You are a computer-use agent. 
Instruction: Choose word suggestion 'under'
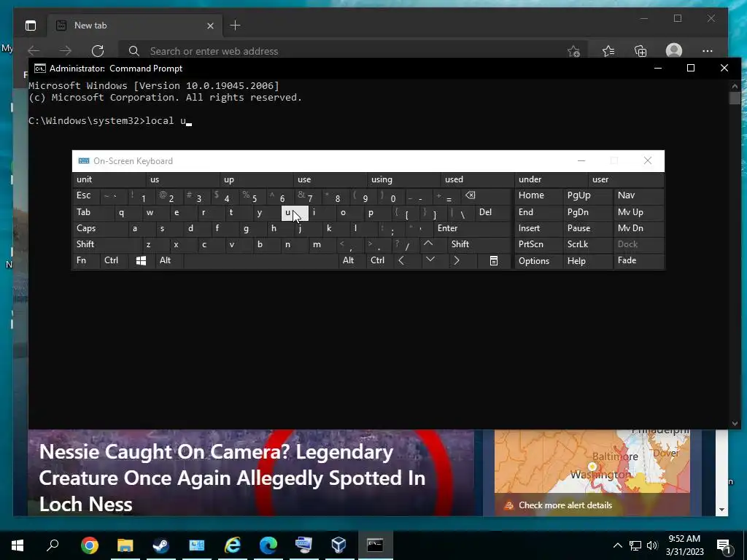pos(551,179)
